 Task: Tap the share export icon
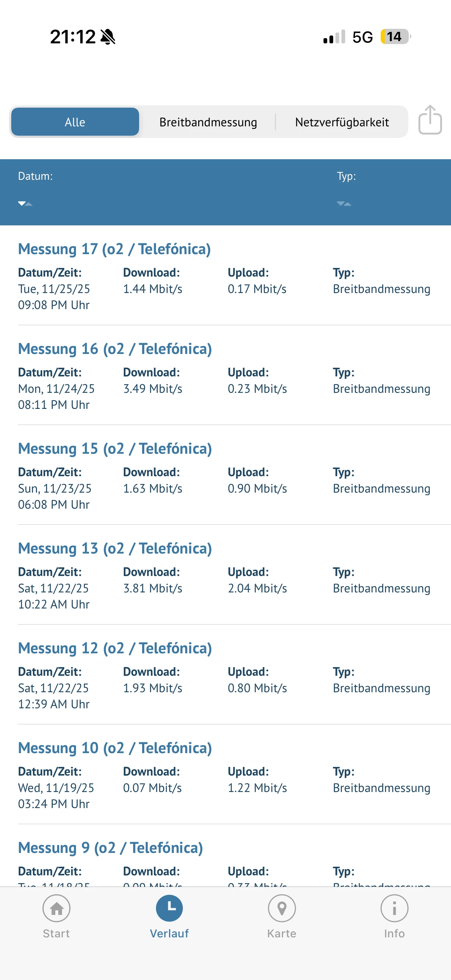(430, 121)
